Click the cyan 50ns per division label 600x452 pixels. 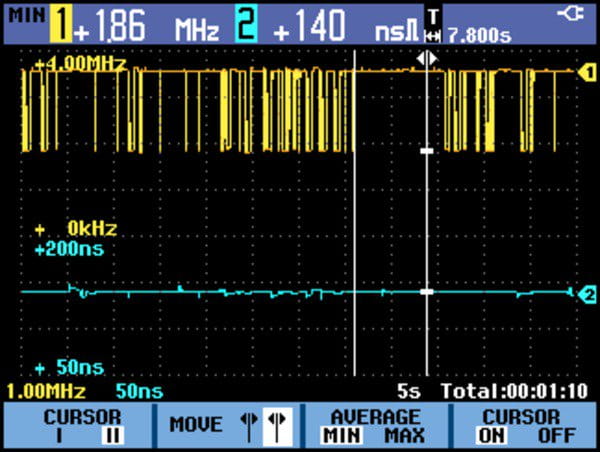click(139, 392)
